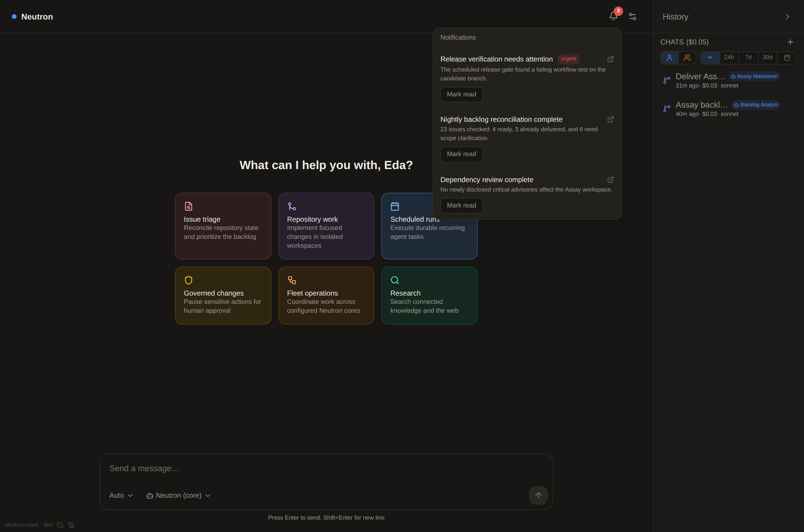This screenshot has height=532, width=804.
Task: Open the Auto mode dropdown
Action: [121, 495]
